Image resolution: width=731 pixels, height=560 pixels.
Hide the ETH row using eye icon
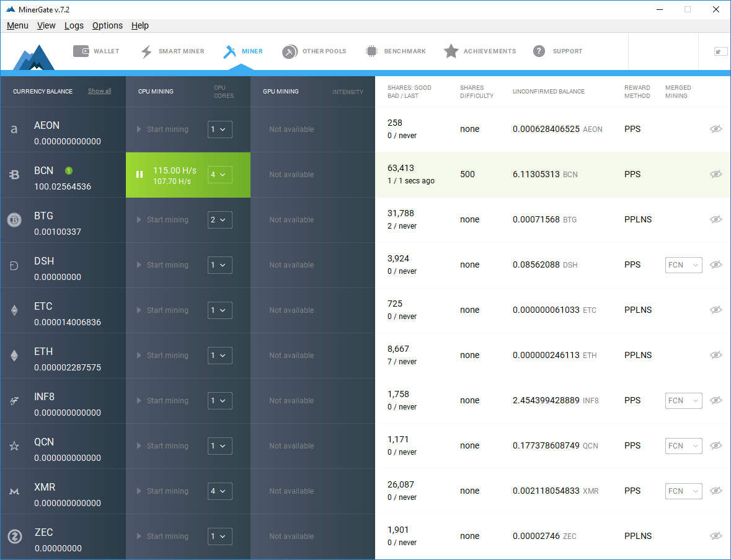pos(716,355)
